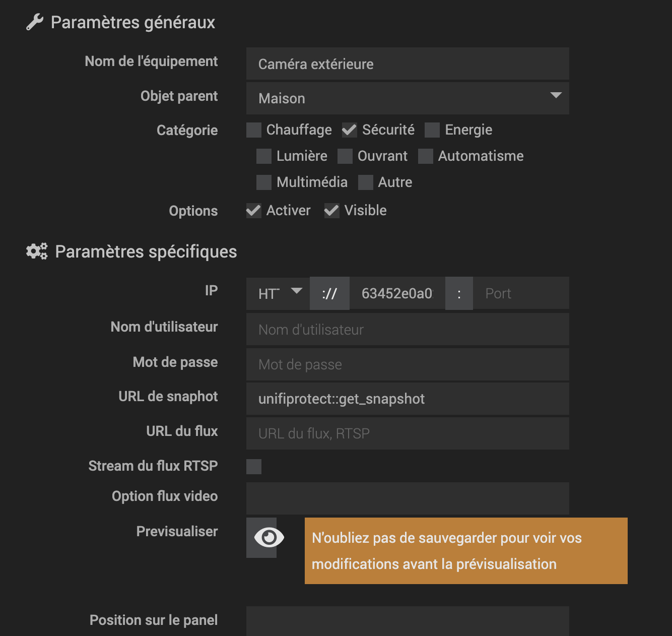Enable the Stream du flux RTSP checkbox

tap(254, 467)
